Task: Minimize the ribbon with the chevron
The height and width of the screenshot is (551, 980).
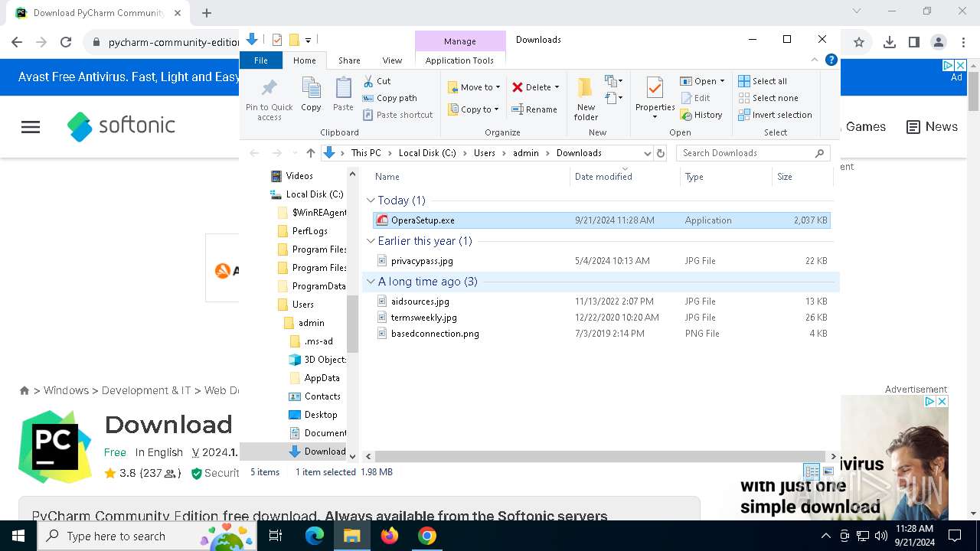Action: [815, 60]
